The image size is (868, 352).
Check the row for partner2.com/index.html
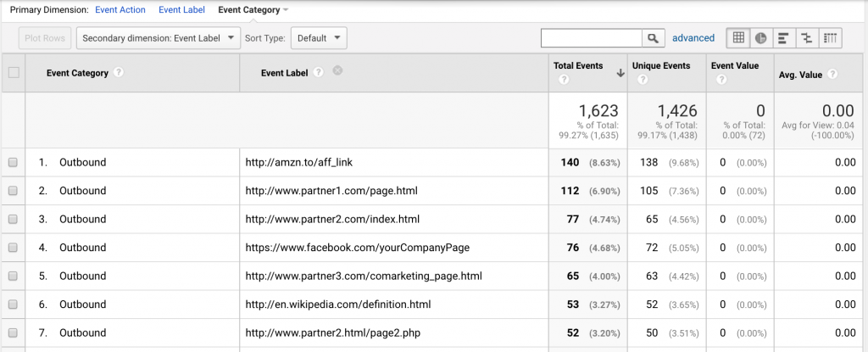tap(13, 219)
